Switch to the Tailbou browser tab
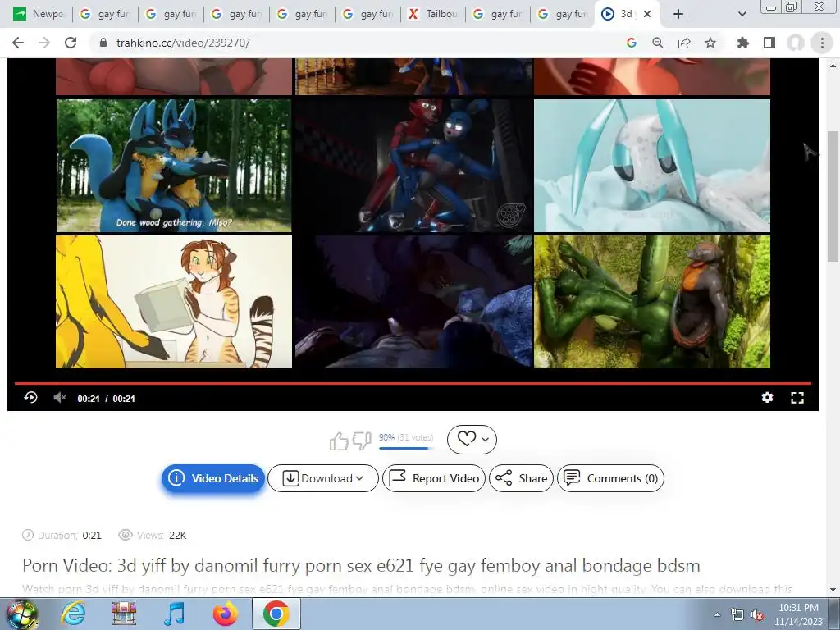This screenshot has height=630, width=840. (x=432, y=14)
